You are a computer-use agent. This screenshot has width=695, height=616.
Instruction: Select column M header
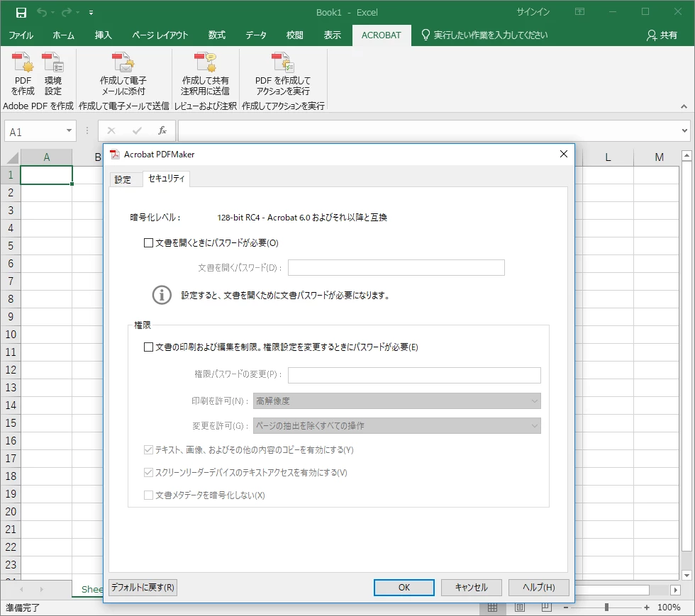click(659, 157)
